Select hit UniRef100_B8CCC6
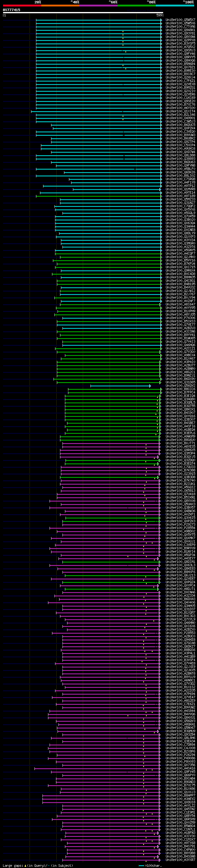The width and height of the screenshot is (197, 868). [180, 389]
